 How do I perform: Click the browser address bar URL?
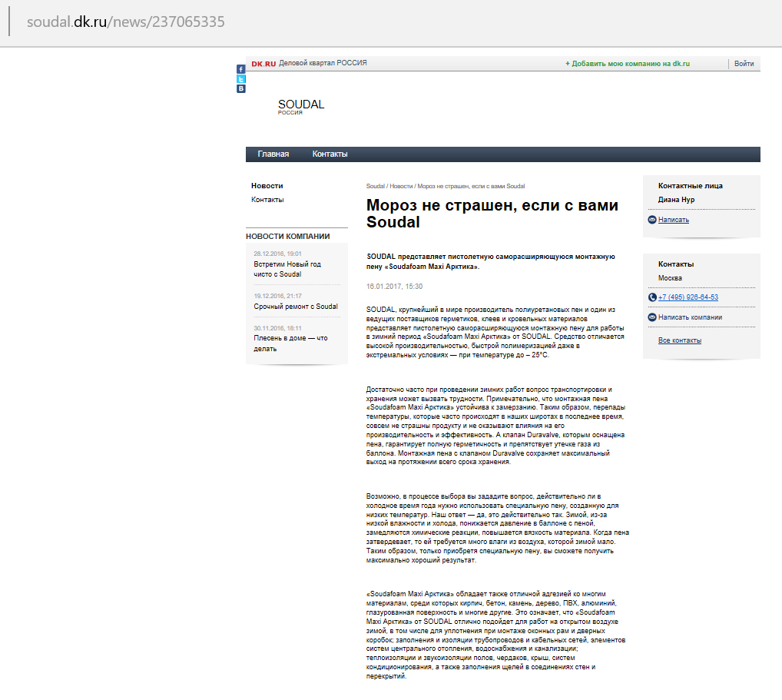click(126, 22)
